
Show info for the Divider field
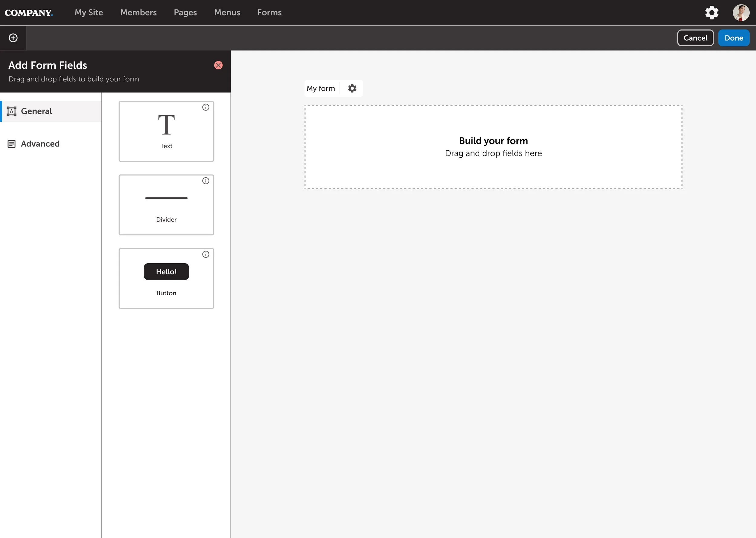(x=206, y=181)
